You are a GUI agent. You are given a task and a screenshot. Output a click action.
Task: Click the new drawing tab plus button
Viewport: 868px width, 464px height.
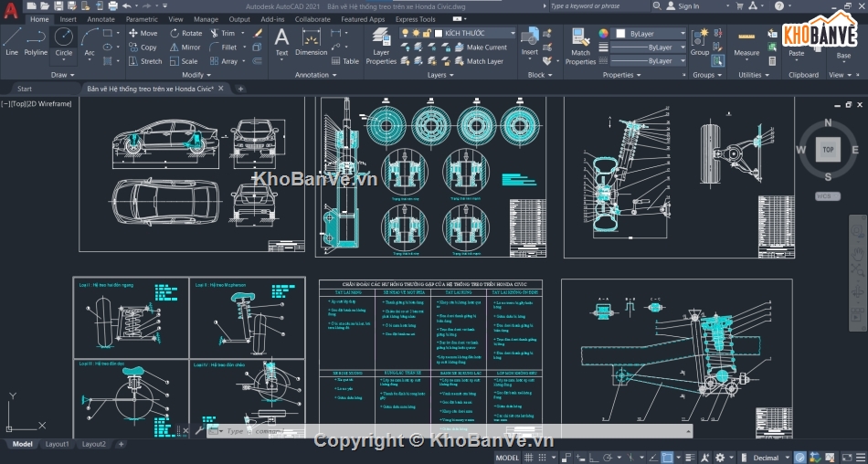[240, 89]
